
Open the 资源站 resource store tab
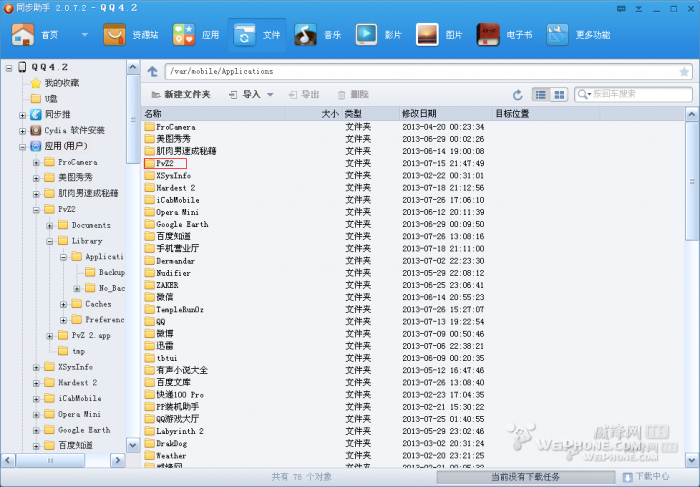tap(131, 35)
